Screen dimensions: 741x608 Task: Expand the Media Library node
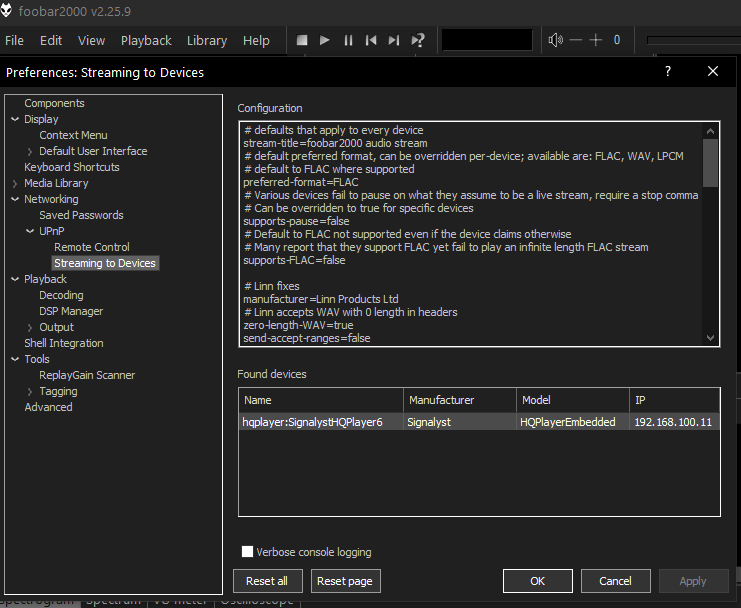[15, 184]
